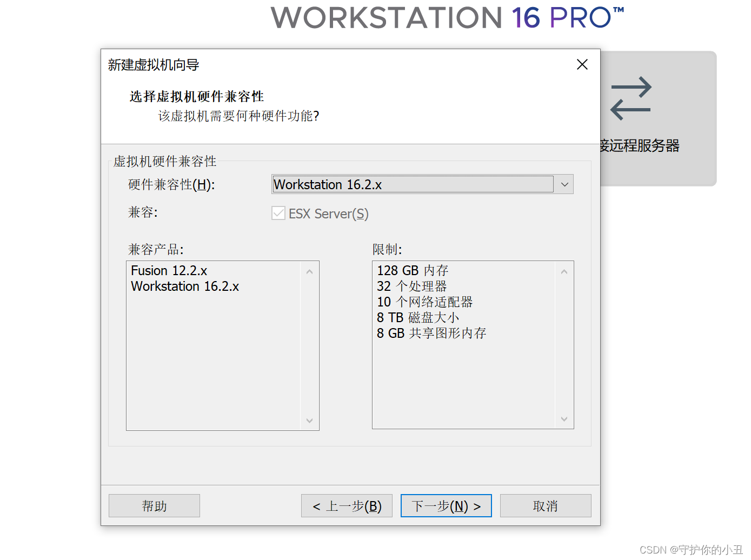Click the 连接远程服务器 tile label in background window

pos(640,145)
